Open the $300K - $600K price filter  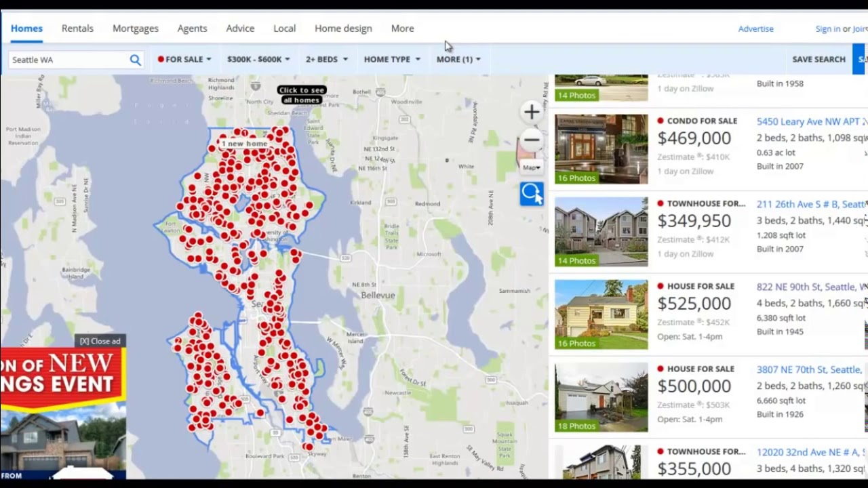point(258,59)
